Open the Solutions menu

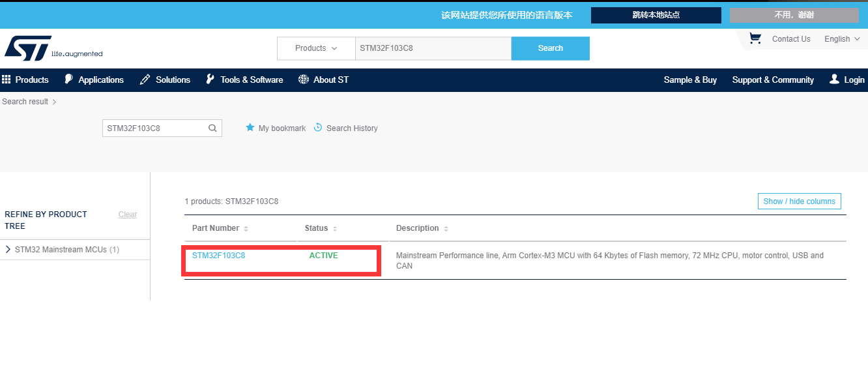[173, 80]
